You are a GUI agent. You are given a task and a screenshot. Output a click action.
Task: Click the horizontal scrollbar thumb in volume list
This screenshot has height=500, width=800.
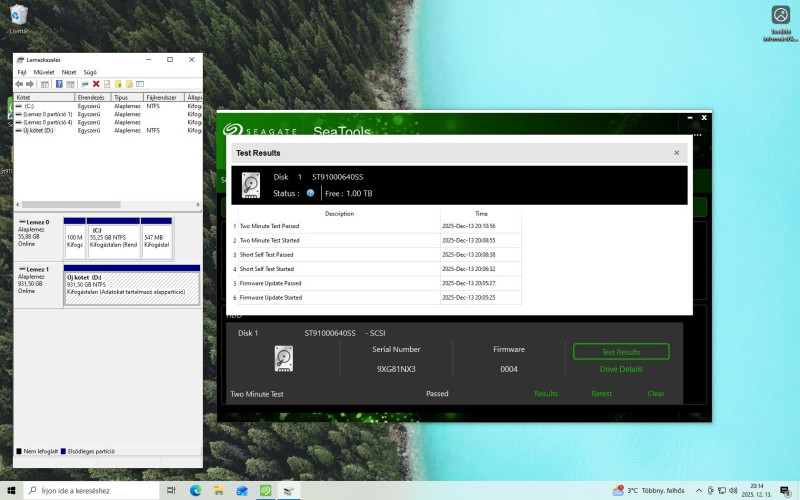(x=71, y=205)
